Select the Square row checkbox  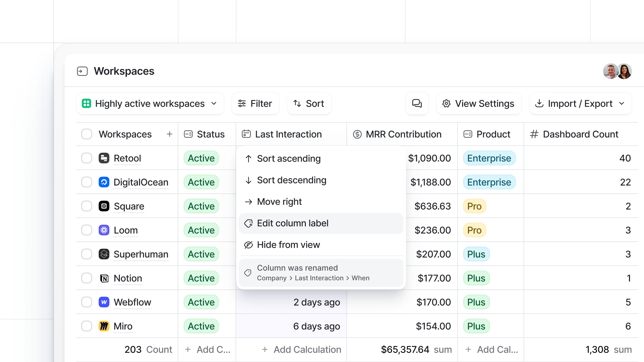coord(87,206)
